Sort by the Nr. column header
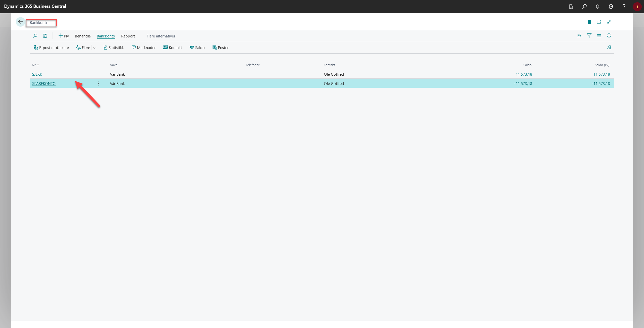Image resolution: width=644 pixels, height=328 pixels. pos(35,65)
